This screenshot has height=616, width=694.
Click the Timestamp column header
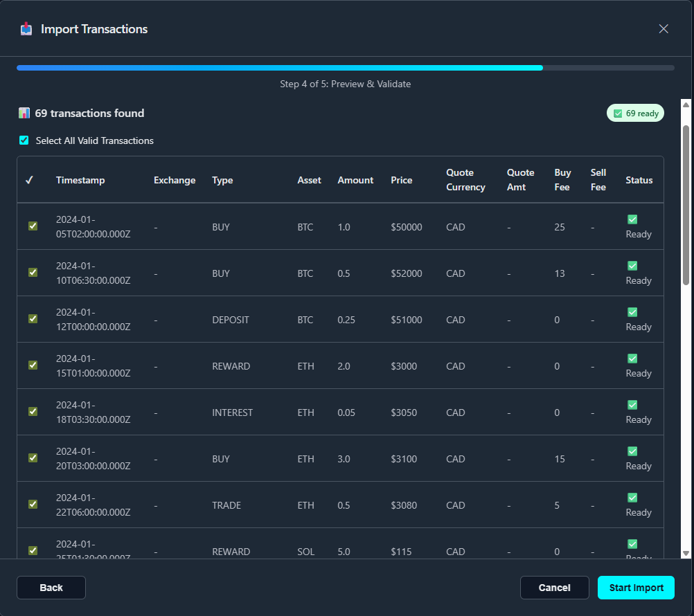click(80, 179)
